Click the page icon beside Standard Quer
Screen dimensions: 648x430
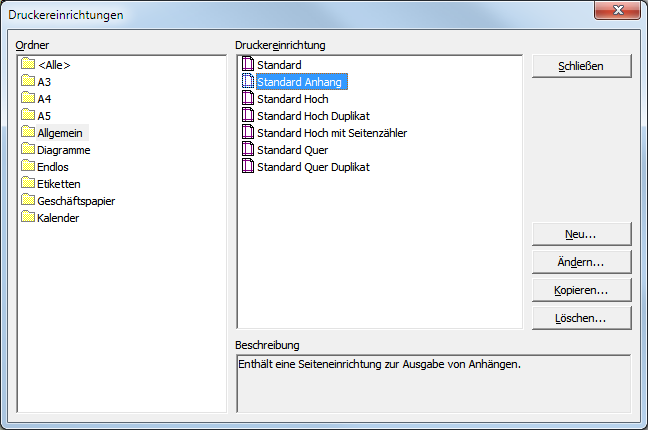248,150
